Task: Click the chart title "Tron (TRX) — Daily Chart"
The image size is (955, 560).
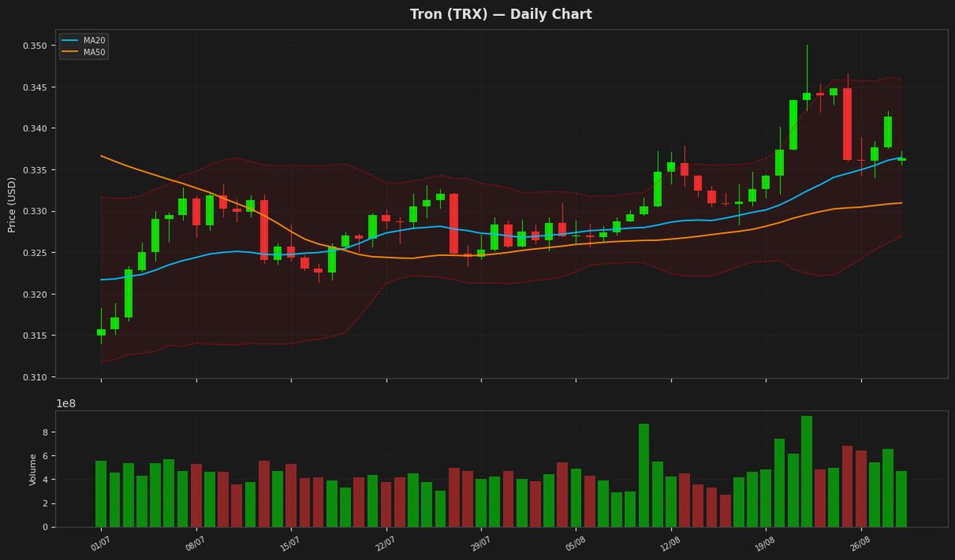Action: tap(501, 14)
